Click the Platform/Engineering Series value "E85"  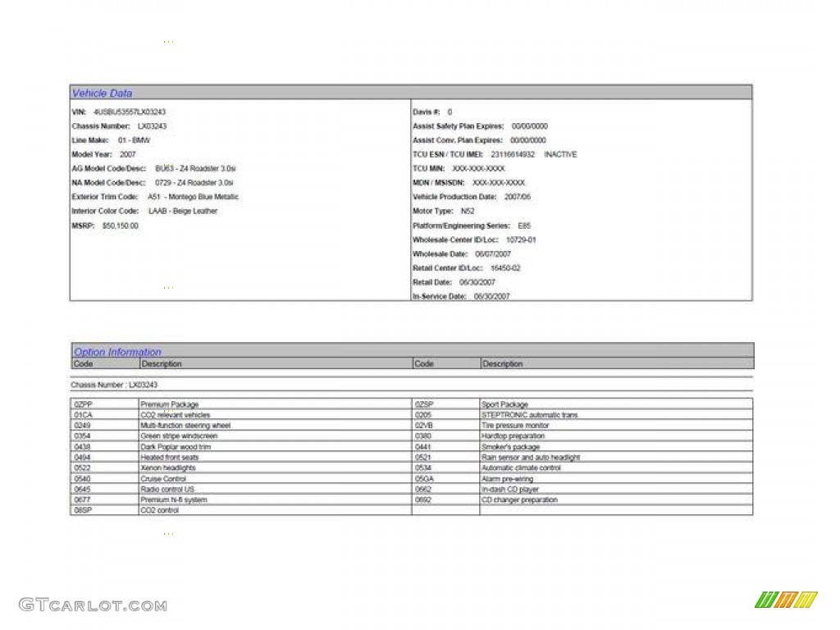click(x=524, y=226)
